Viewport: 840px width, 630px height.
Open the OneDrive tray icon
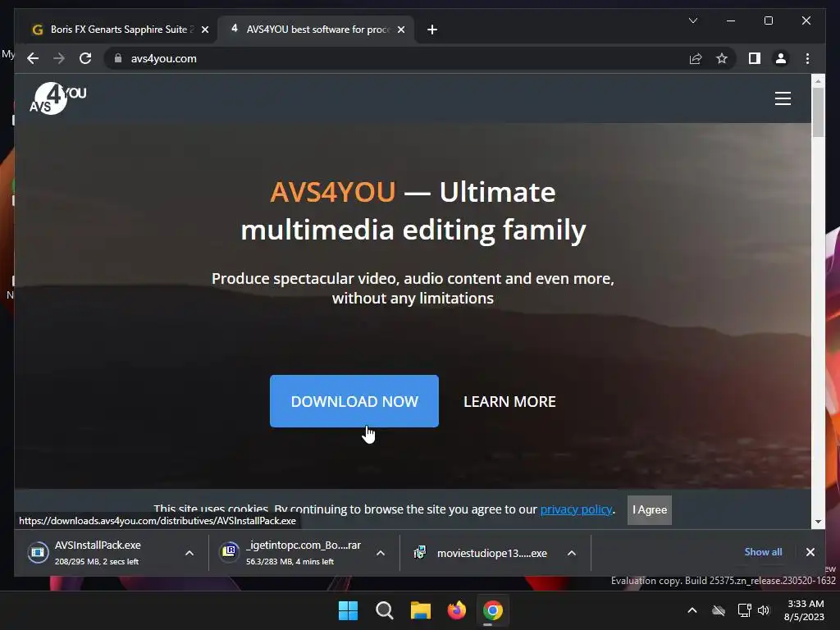(x=719, y=610)
